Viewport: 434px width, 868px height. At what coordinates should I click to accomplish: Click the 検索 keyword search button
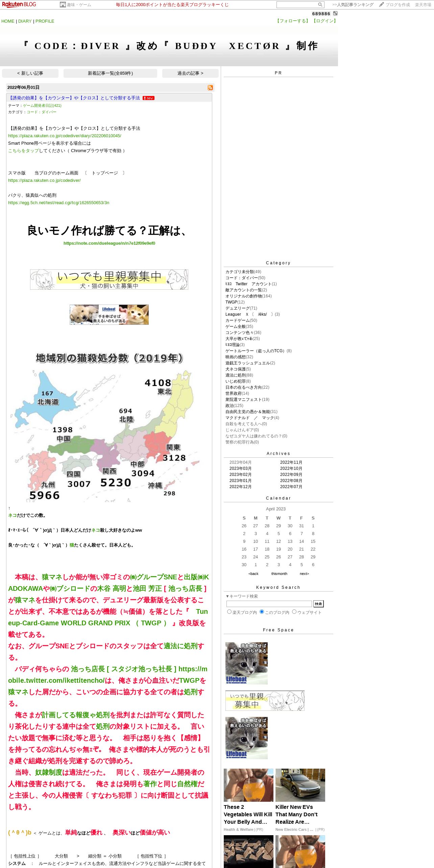click(x=318, y=604)
